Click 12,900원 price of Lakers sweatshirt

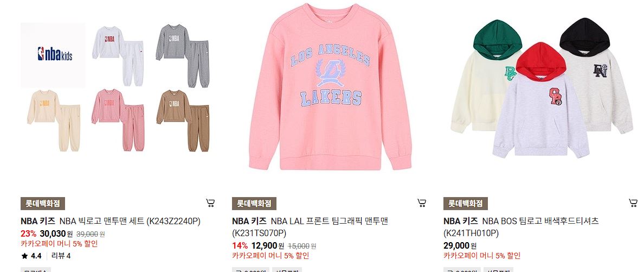point(268,246)
